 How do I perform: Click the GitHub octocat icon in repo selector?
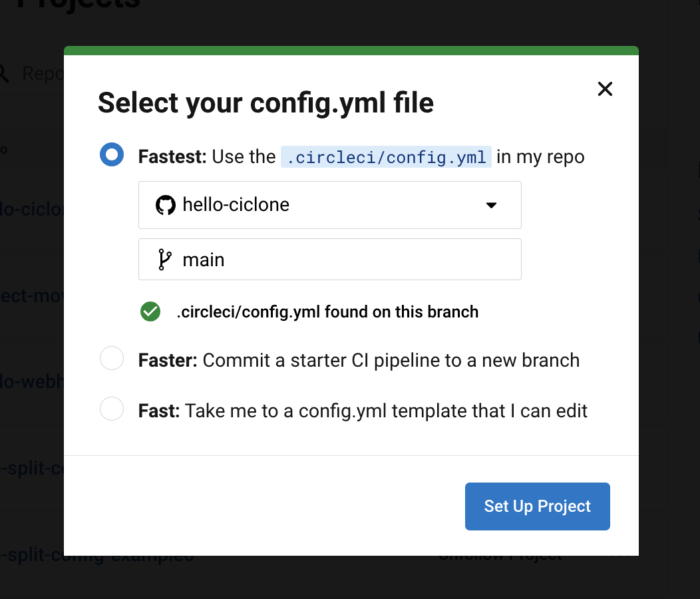click(x=165, y=205)
